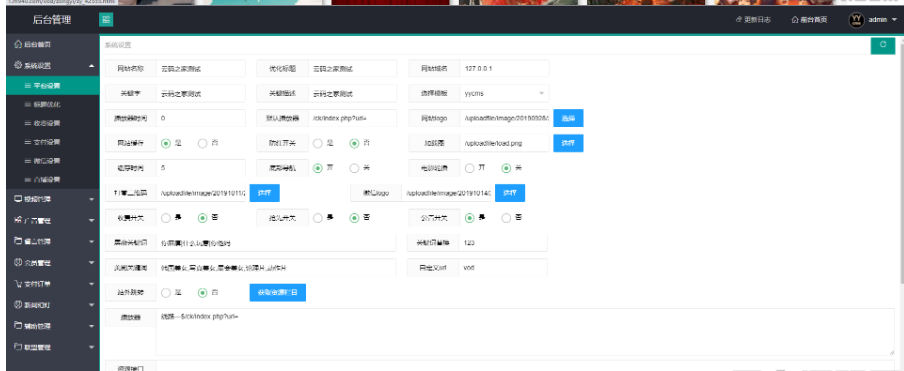Click 选择 button beside 打赏二维码 path
Screen dimensions: 904x371
click(x=265, y=193)
